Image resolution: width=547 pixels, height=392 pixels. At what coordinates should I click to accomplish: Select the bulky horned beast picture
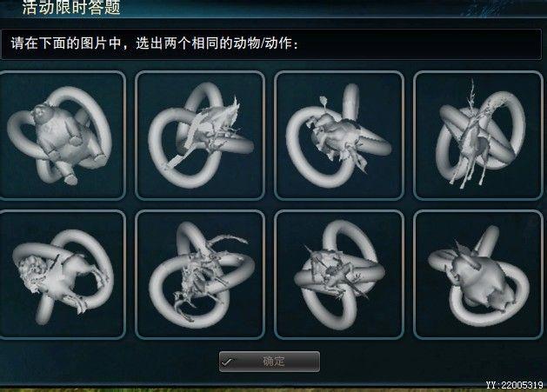[x=477, y=274]
